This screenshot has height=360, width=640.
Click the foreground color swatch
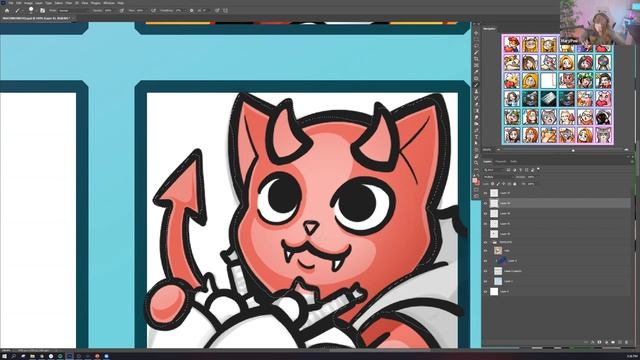[475, 180]
